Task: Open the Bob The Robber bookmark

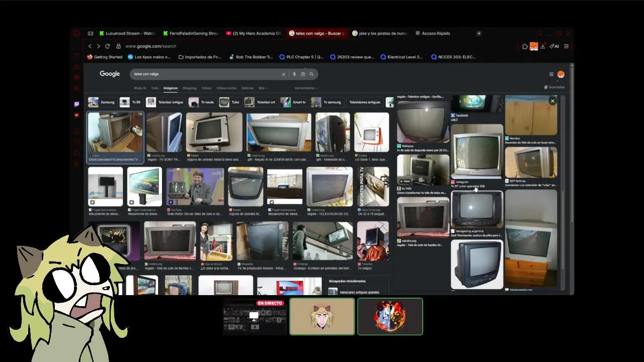Action: 251,57
